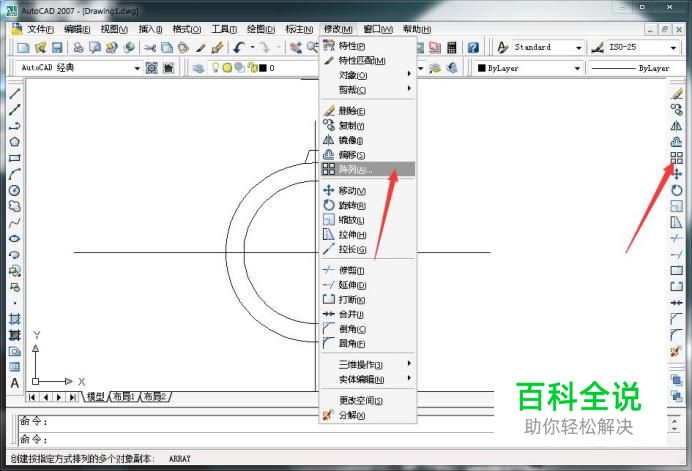This screenshot has height=471, width=692.
Task: Select the Polygon tool in draw toolbar
Action: click(x=15, y=142)
